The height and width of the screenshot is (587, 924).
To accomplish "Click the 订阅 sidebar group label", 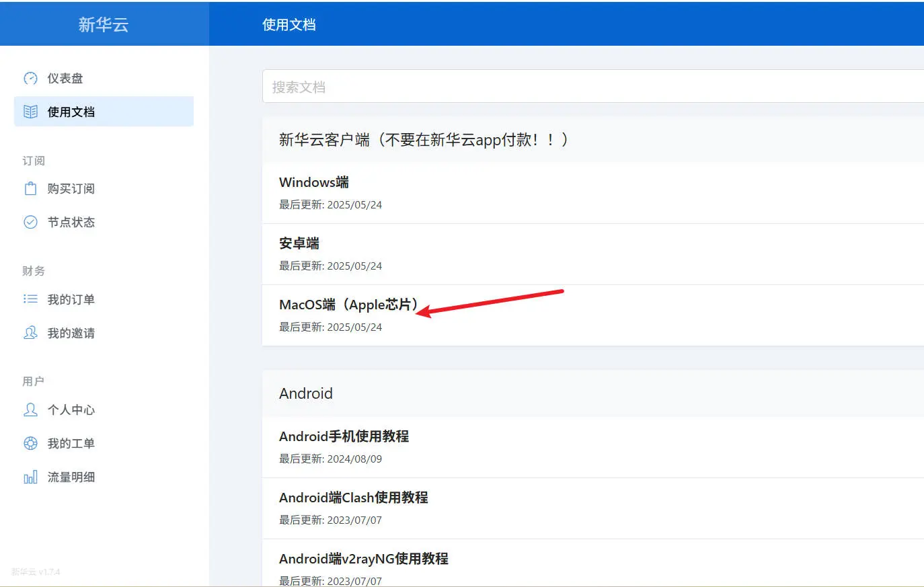I will coord(34,161).
